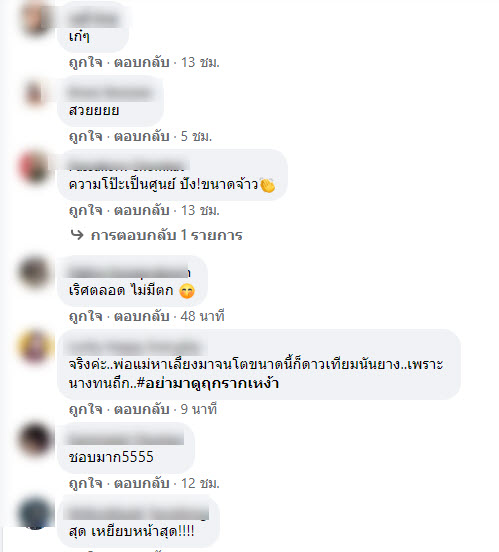Open profile picture of ชอบมาก5555 commenter
The width and height of the screenshot is (499, 552).
click(35, 439)
